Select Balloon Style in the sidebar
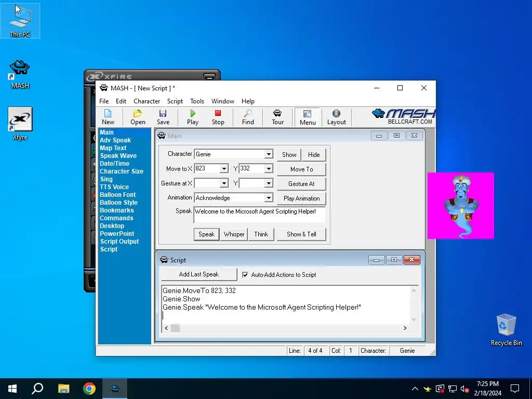 click(118, 203)
